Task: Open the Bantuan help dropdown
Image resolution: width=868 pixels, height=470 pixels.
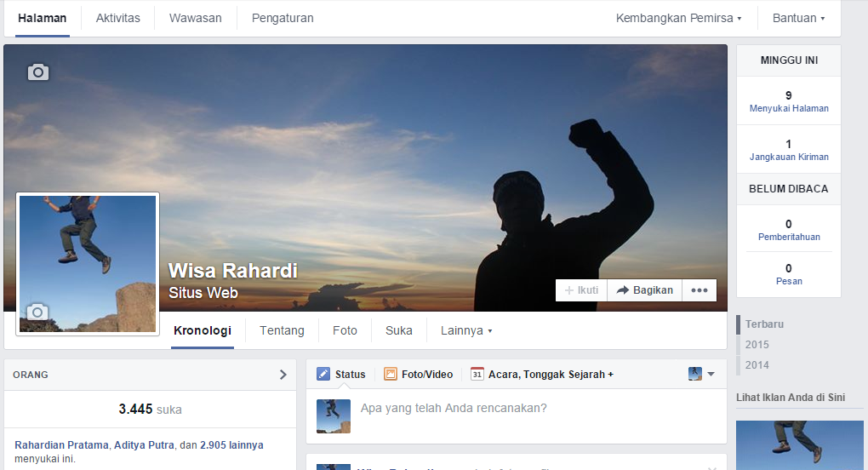Action: (798, 18)
